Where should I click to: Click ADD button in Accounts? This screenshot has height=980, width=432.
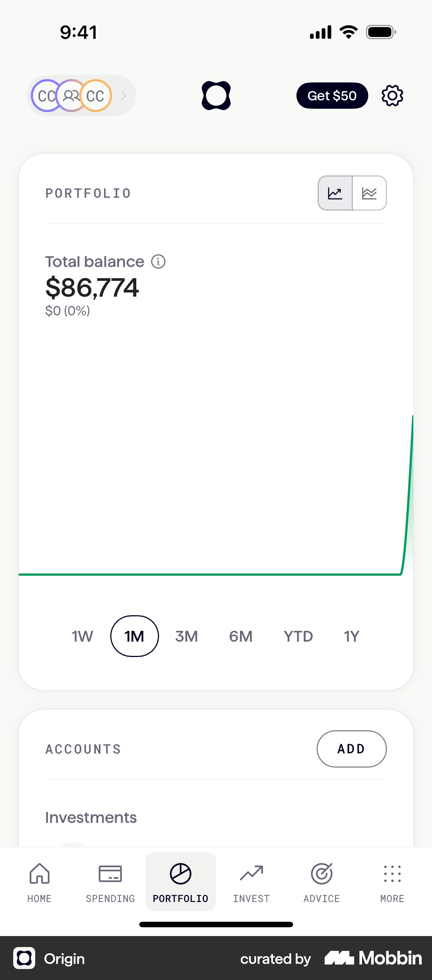click(x=351, y=749)
